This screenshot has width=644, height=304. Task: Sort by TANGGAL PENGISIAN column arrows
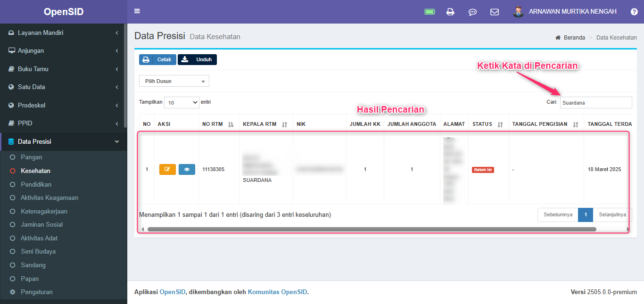tap(576, 124)
